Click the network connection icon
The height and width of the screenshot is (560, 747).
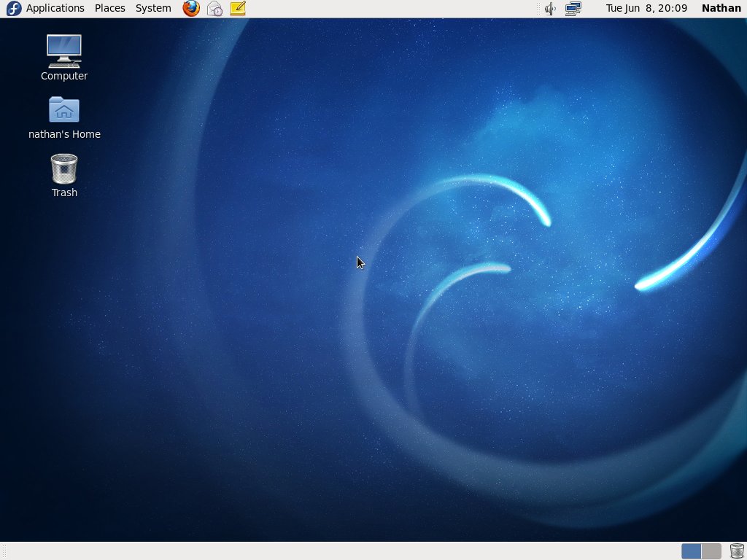point(573,9)
